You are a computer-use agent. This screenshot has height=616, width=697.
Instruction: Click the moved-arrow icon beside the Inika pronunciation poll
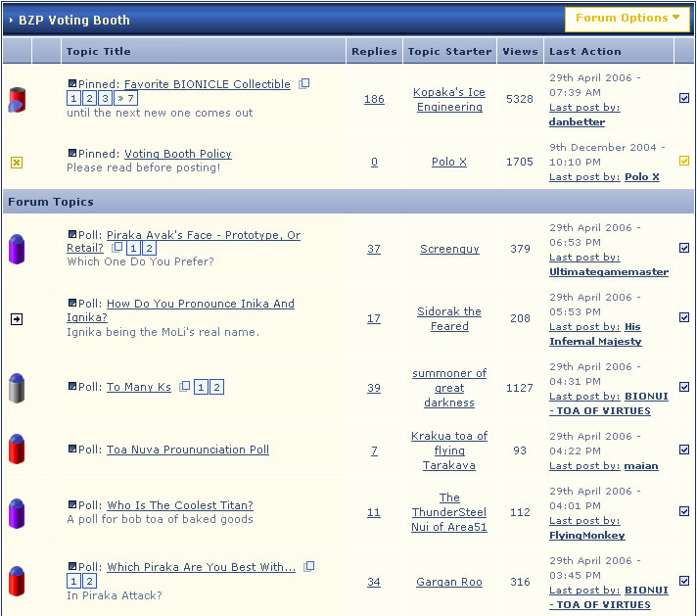[17, 319]
